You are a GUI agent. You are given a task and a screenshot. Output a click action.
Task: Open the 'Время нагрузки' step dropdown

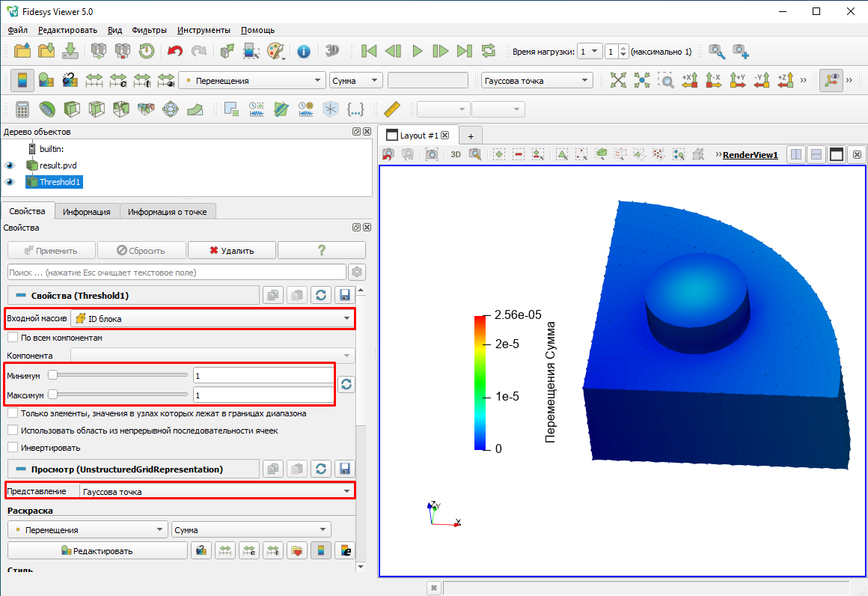[589, 52]
